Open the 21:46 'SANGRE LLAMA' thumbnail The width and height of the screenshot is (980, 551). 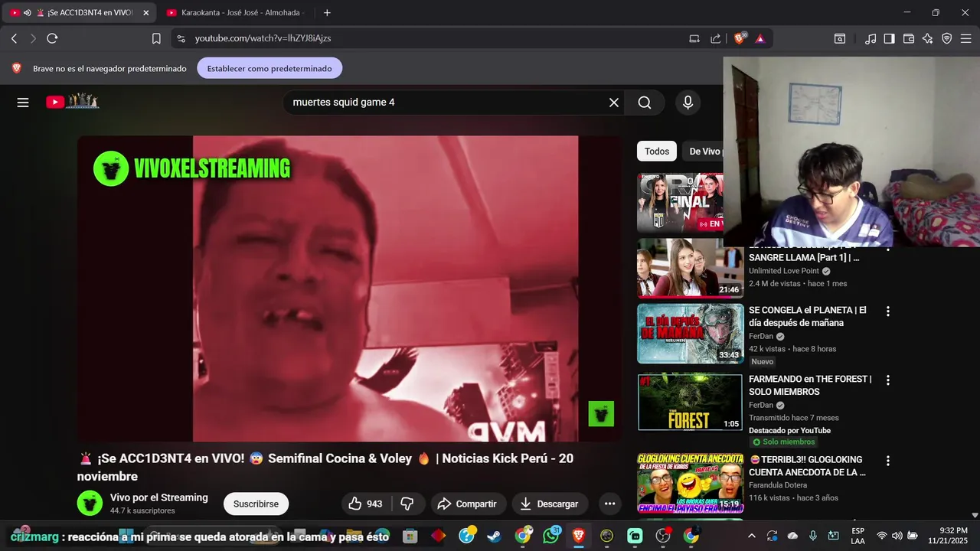[691, 268]
